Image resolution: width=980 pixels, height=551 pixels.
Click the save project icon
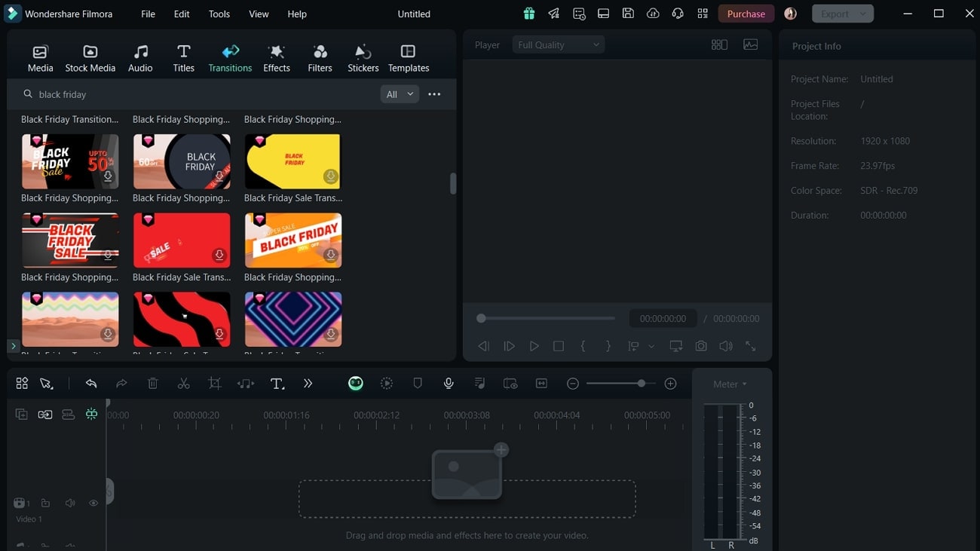628,14
